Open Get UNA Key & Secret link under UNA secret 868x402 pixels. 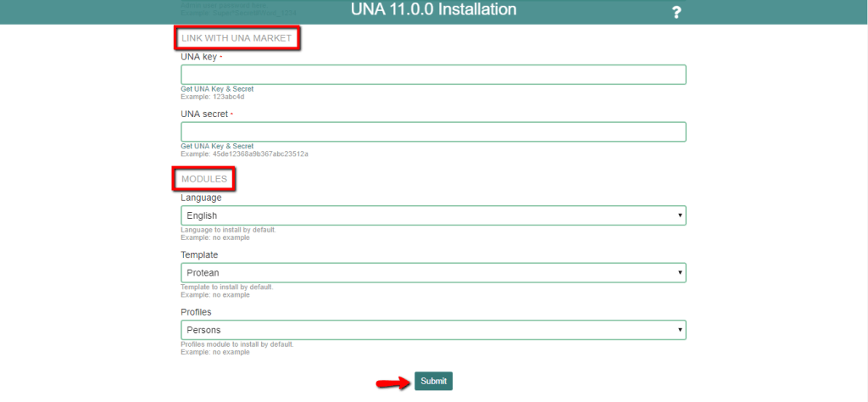coord(217,146)
